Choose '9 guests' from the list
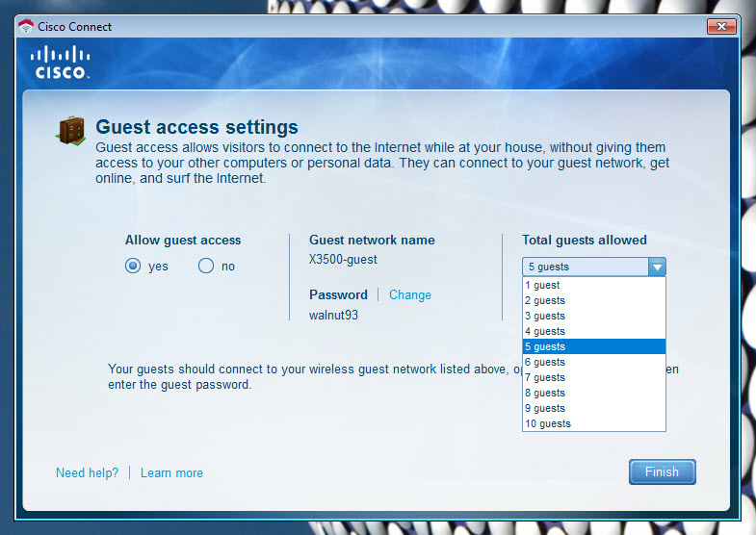Image resolution: width=756 pixels, height=535 pixels. pyautogui.click(x=594, y=408)
